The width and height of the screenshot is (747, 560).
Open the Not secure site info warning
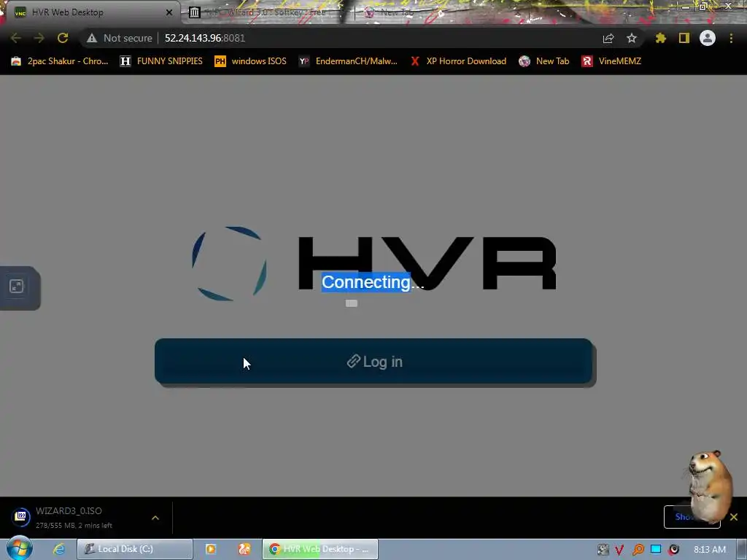(119, 38)
